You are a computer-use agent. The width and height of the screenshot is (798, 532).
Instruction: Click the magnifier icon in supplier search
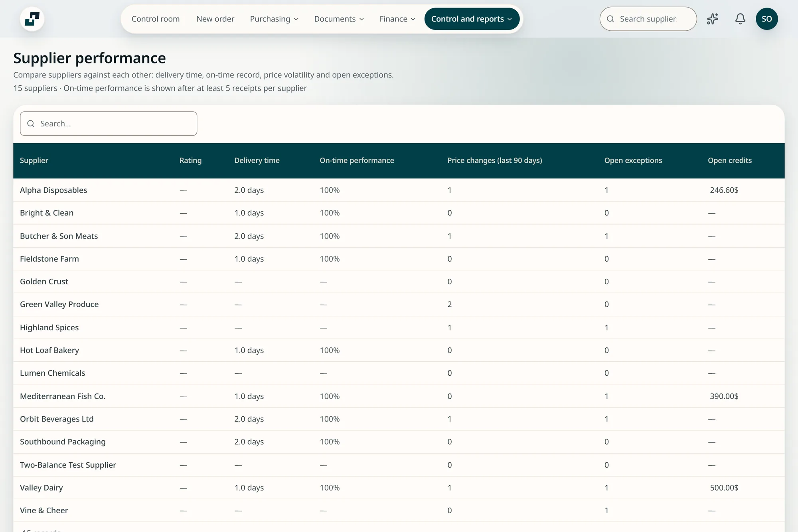610,19
